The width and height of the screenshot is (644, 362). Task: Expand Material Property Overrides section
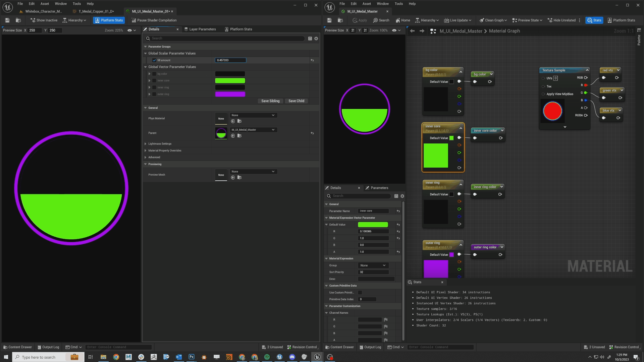(x=146, y=150)
